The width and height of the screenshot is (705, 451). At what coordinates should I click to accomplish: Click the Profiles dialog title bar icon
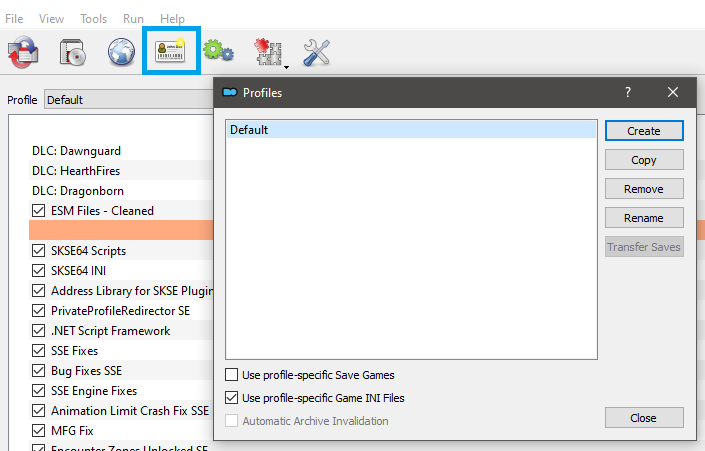(x=230, y=92)
